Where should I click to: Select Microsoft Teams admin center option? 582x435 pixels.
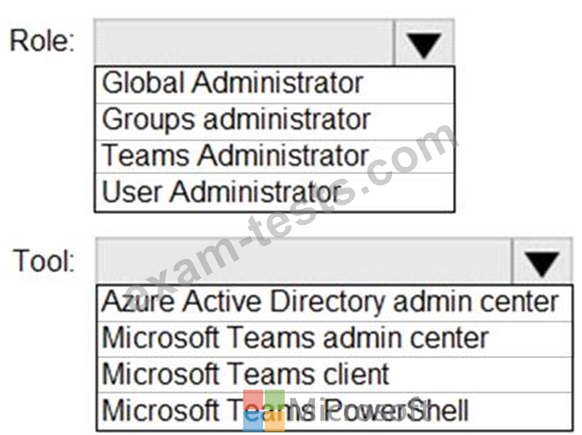[334, 339]
